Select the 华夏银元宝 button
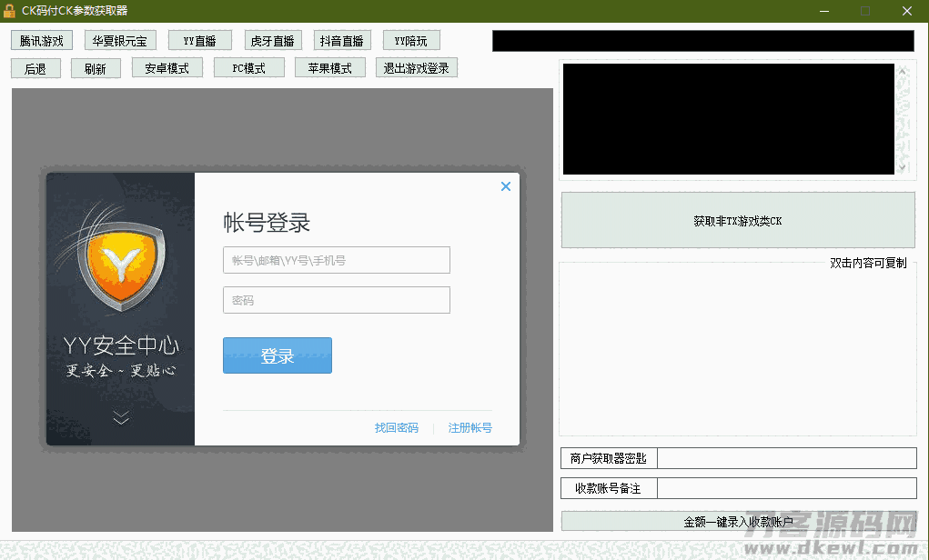The width and height of the screenshot is (929, 560). click(120, 41)
